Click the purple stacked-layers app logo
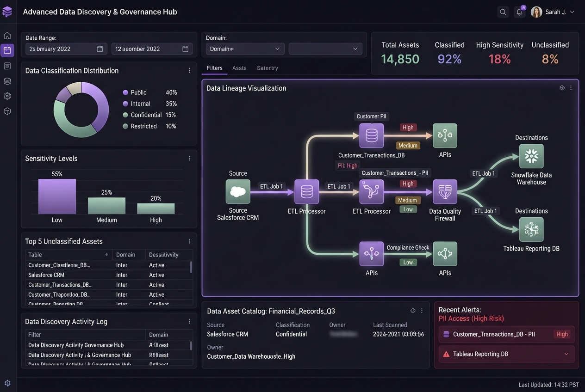The image size is (585, 392). [x=7, y=12]
